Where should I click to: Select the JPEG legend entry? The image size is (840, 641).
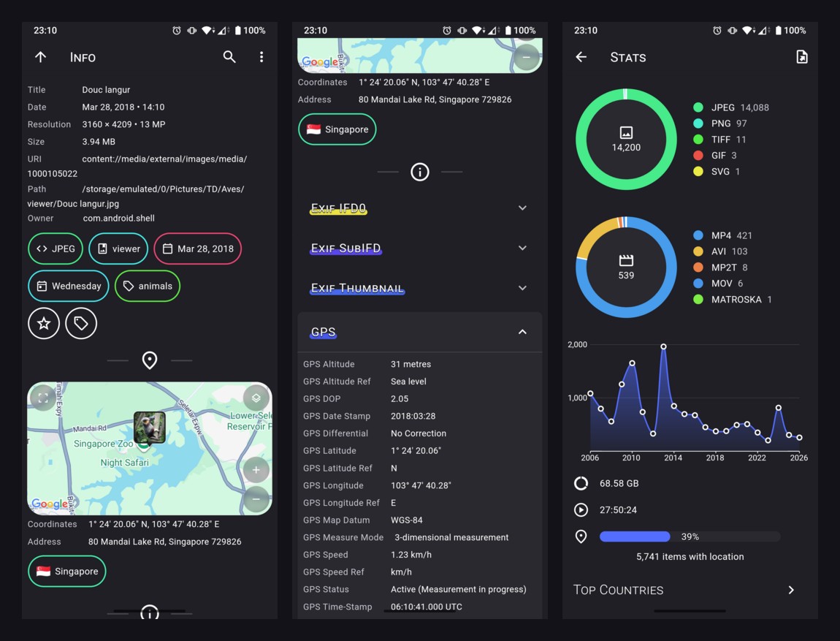pos(731,107)
